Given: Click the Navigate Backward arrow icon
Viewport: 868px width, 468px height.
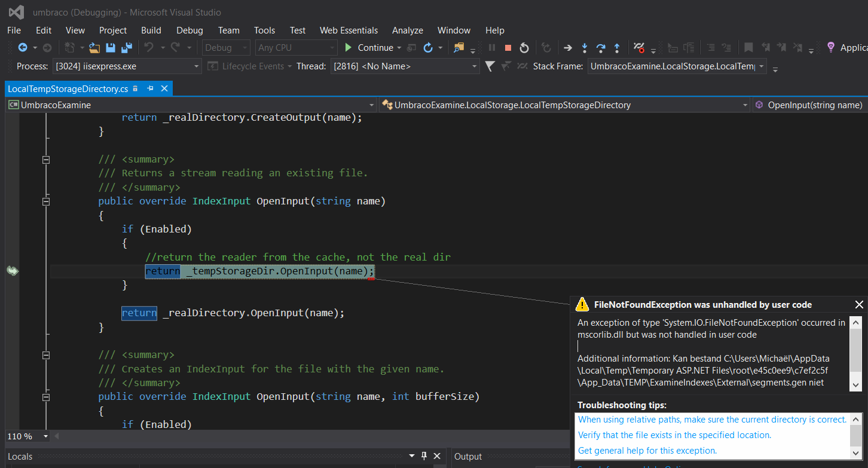Looking at the screenshot, I should click(x=23, y=47).
